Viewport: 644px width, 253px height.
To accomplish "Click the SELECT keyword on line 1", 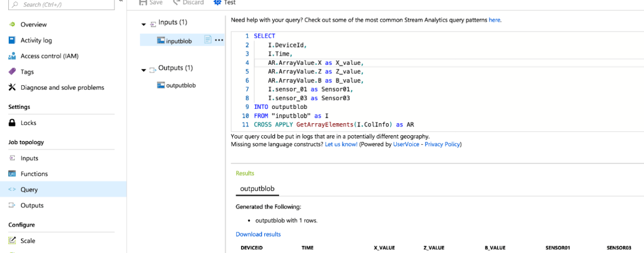I will 265,36.
